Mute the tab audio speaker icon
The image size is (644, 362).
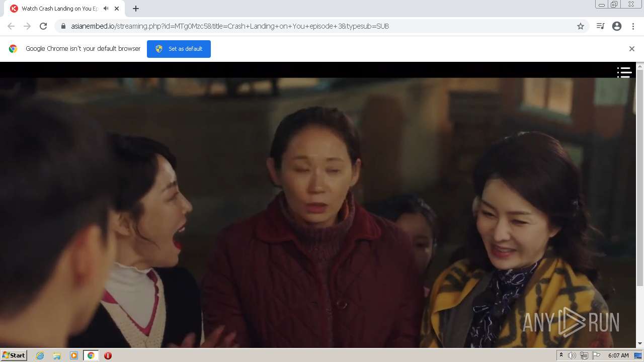[x=106, y=9]
